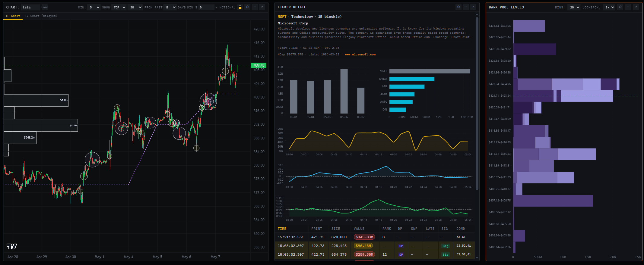
Task: Click the $96.43M value badge
Action: pos(363,246)
